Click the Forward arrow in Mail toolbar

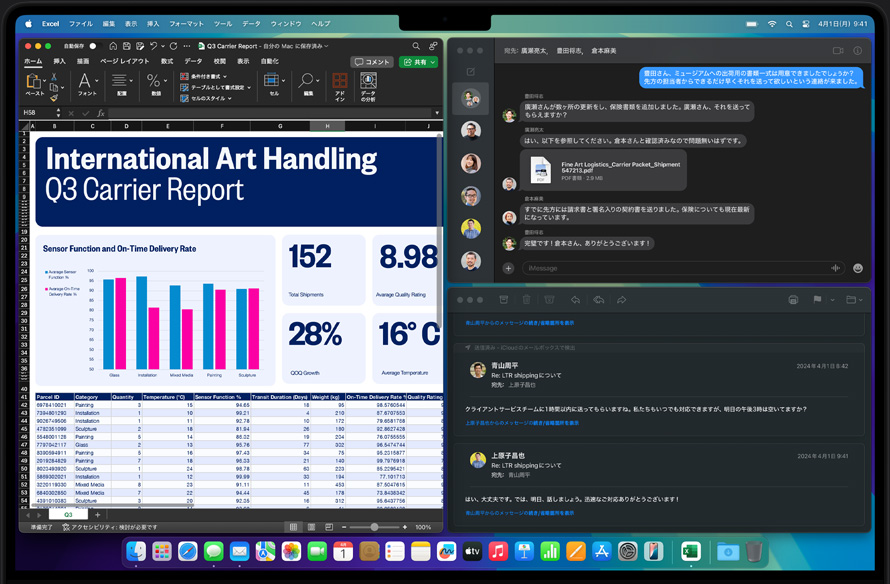point(622,300)
